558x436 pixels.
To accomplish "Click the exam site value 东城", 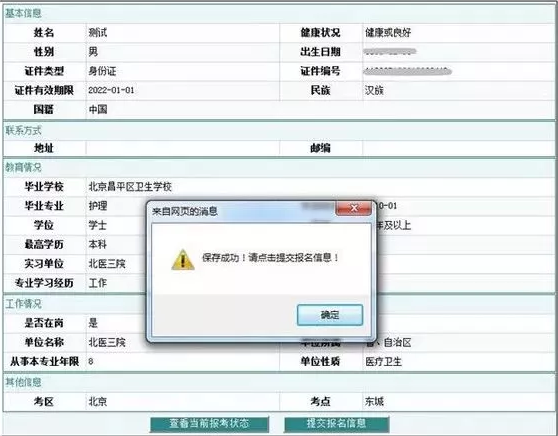I will pyautogui.click(x=374, y=402).
